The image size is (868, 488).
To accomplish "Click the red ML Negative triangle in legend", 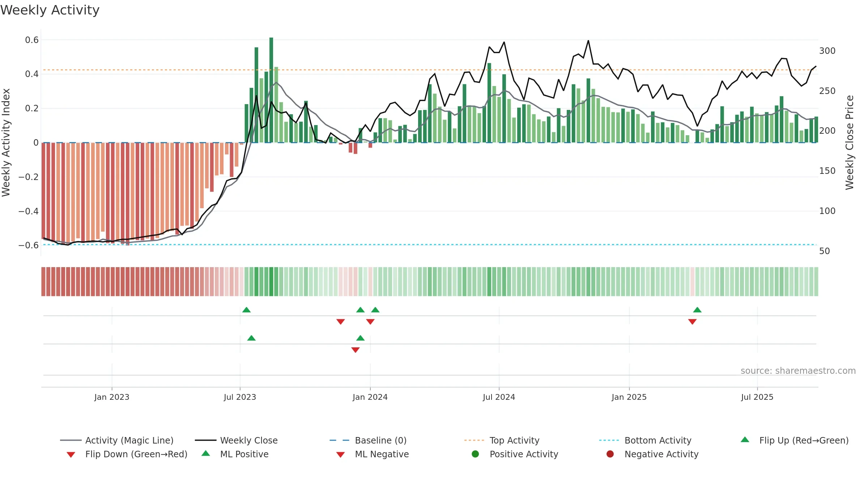I will click(340, 455).
